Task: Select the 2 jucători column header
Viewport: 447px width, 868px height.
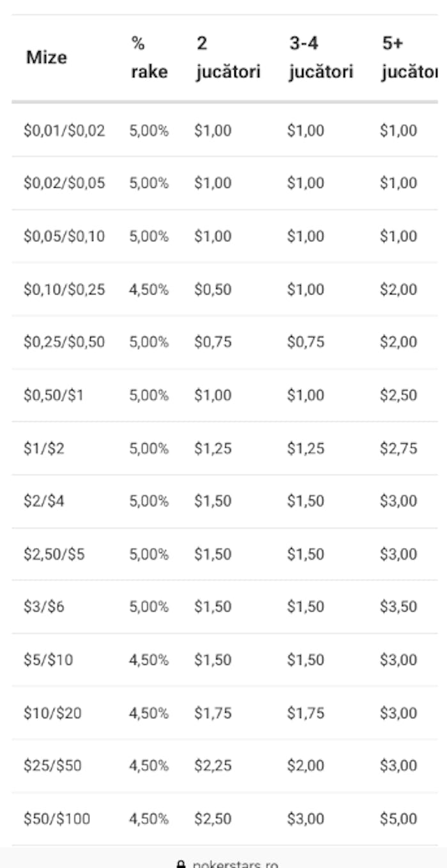Action: [x=228, y=57]
